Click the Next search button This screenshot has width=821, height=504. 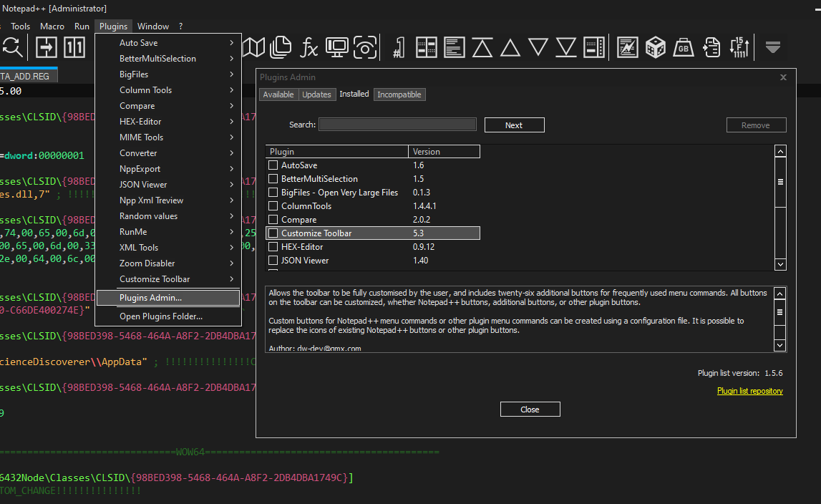[514, 125]
